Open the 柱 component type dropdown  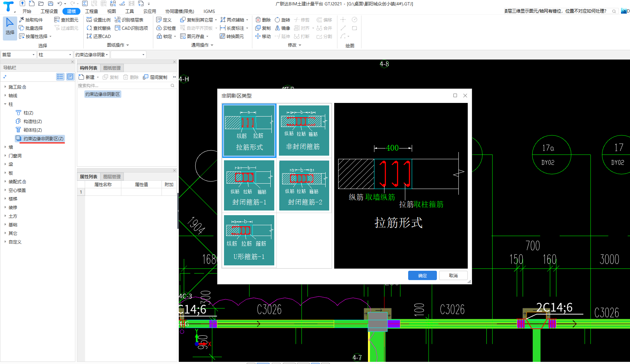tap(55, 55)
